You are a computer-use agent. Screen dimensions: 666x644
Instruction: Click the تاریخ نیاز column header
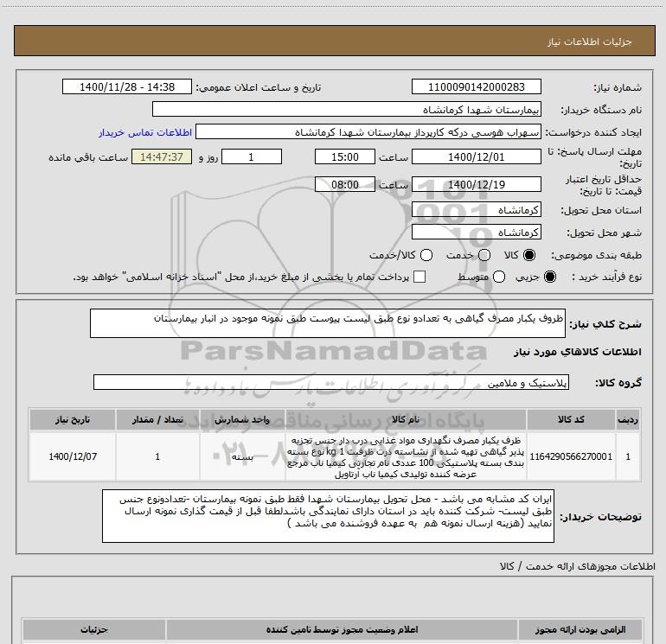pos(72,419)
